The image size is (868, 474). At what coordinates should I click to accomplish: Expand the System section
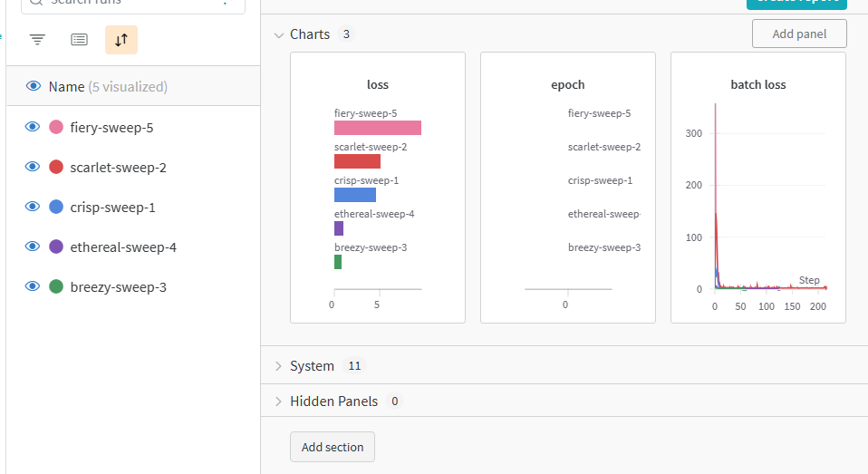point(279,366)
